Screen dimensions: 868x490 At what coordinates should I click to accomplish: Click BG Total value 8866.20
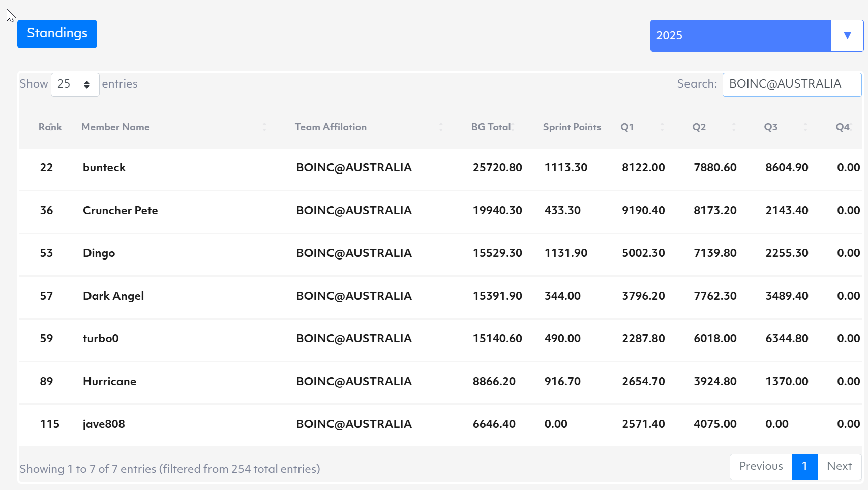(x=494, y=382)
